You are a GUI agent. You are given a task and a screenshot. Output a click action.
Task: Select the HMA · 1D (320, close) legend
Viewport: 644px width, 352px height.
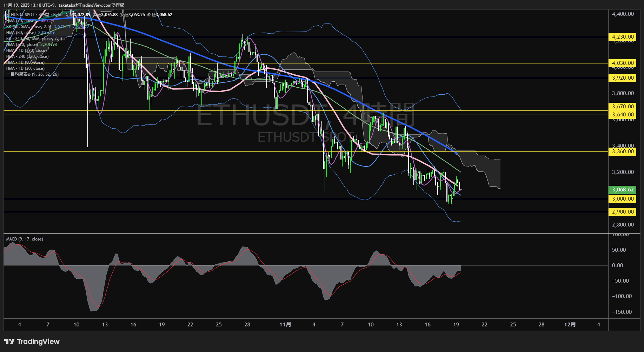(26, 50)
